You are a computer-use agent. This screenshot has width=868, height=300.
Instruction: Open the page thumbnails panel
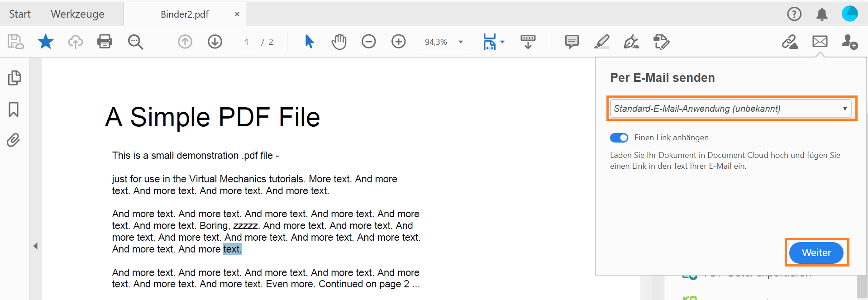(x=14, y=78)
